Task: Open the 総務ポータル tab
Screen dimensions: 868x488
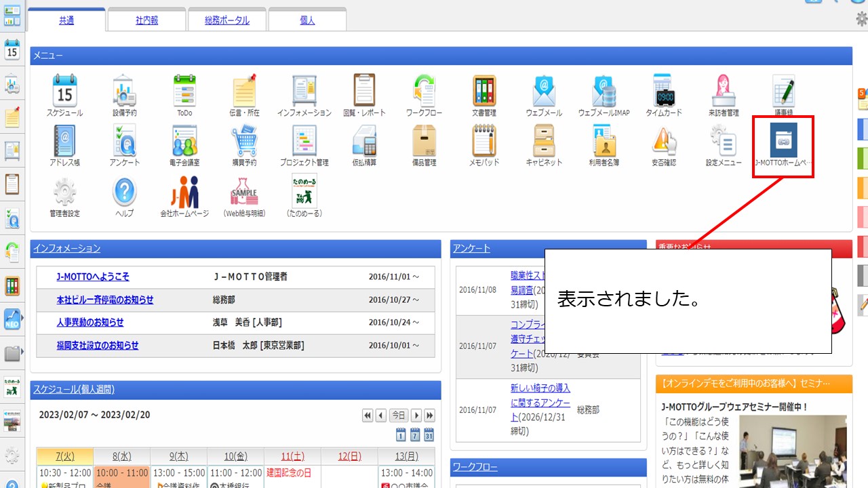Action: coord(226,20)
